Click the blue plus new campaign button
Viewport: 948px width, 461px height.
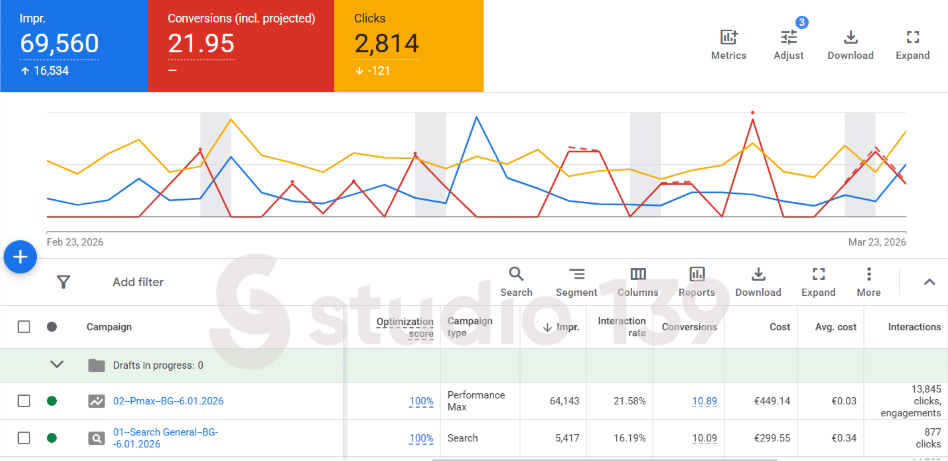point(21,257)
